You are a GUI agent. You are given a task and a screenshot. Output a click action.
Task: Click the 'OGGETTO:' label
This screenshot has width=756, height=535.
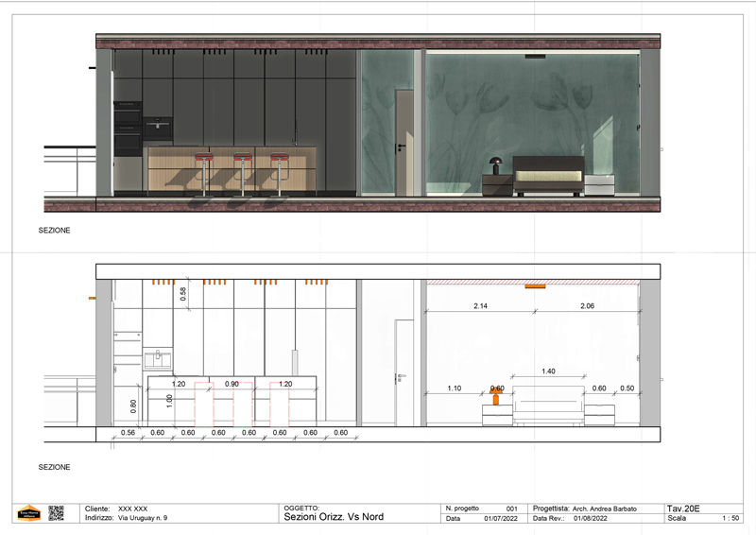pos(301,508)
